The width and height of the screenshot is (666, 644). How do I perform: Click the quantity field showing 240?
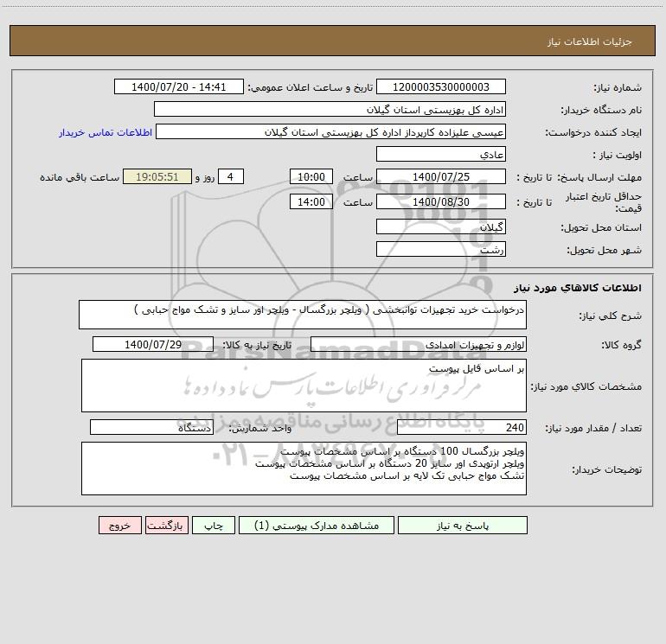[462, 428]
